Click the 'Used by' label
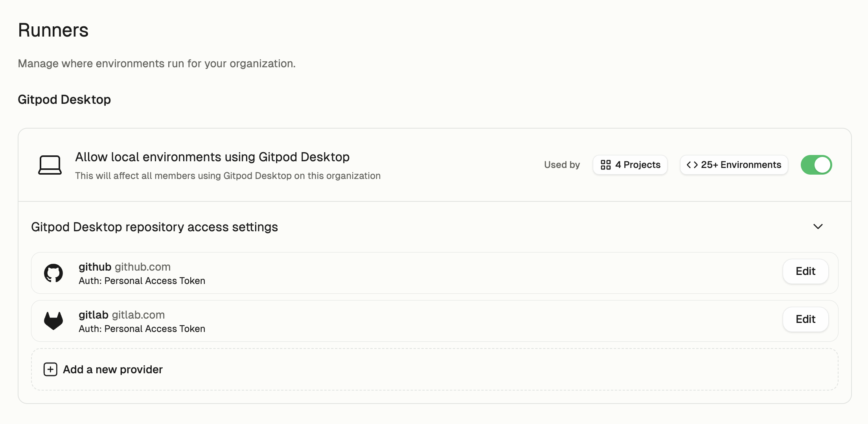Image resolution: width=868 pixels, height=424 pixels. coord(562,165)
